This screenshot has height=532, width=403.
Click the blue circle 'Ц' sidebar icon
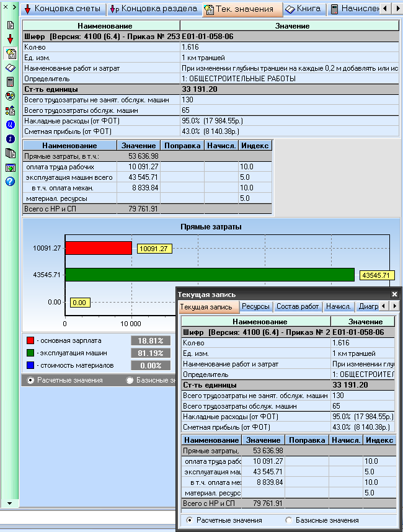[10, 125]
